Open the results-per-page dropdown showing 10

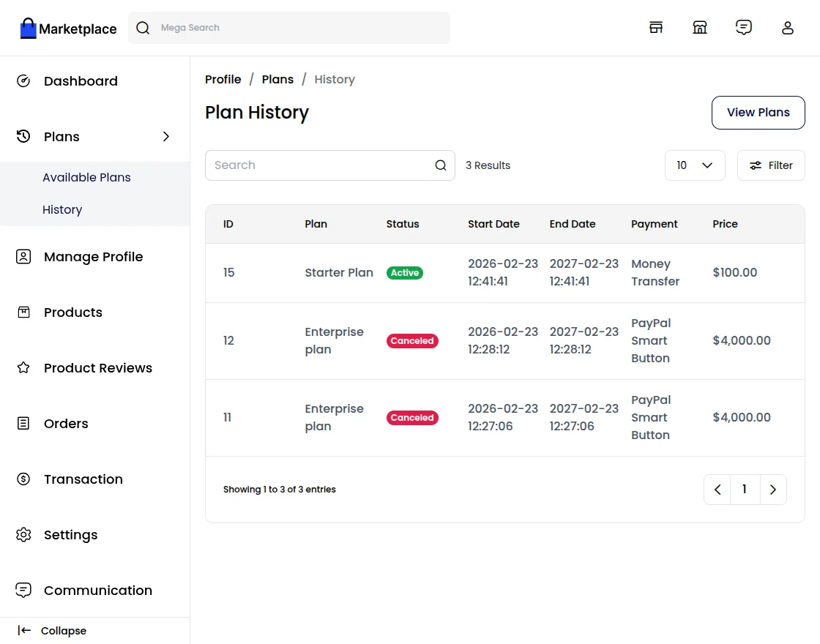(694, 165)
